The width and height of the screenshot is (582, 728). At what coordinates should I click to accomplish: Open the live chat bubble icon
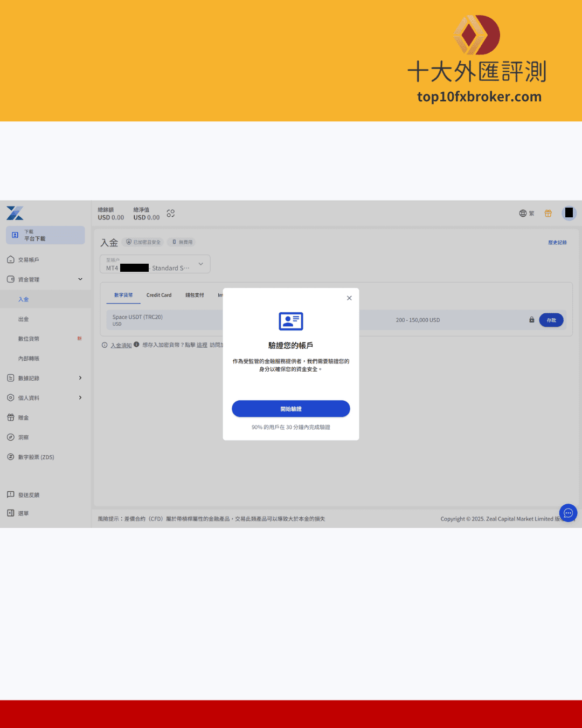(x=568, y=513)
